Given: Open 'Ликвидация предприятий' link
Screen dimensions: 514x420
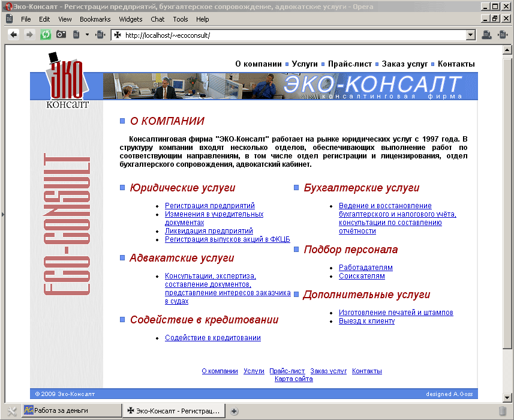Looking at the screenshot, I should (x=209, y=231).
